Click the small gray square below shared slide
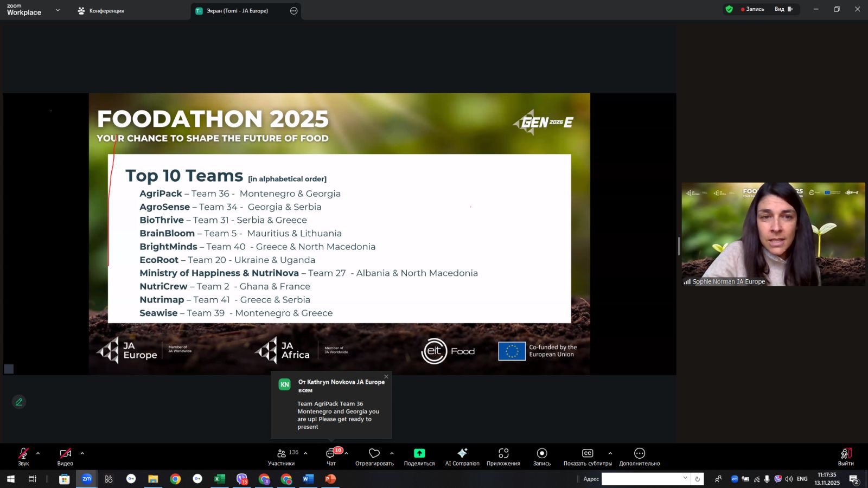This screenshot has height=488, width=868. click(9, 369)
